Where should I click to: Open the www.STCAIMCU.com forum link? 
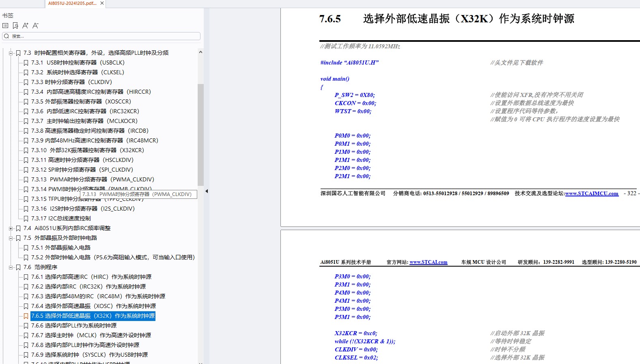pos(592,194)
